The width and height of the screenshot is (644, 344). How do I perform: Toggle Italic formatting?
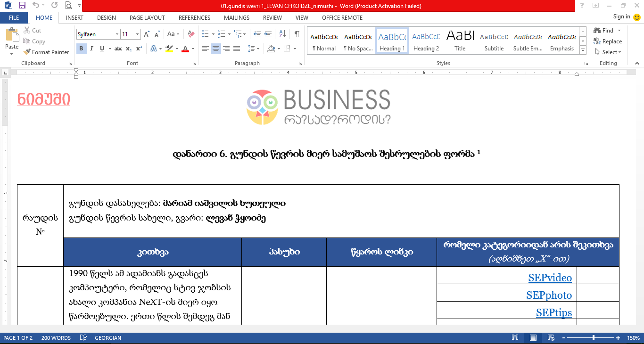click(x=91, y=49)
